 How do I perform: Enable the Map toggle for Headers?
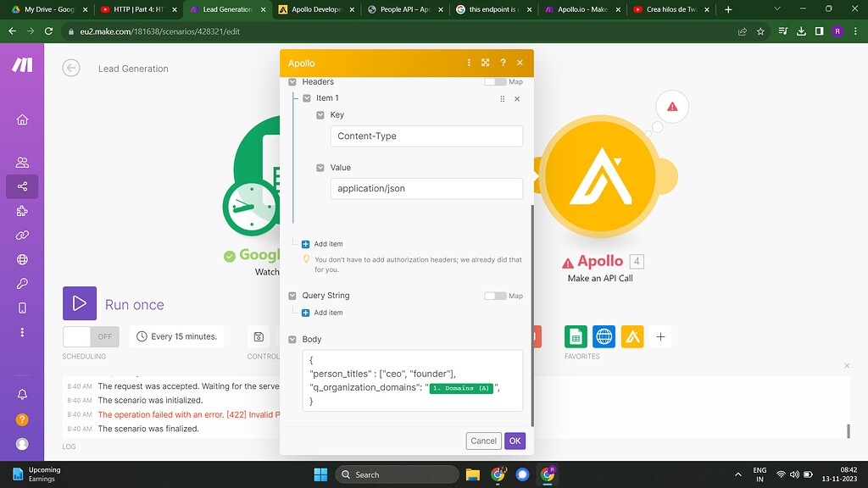pos(495,81)
